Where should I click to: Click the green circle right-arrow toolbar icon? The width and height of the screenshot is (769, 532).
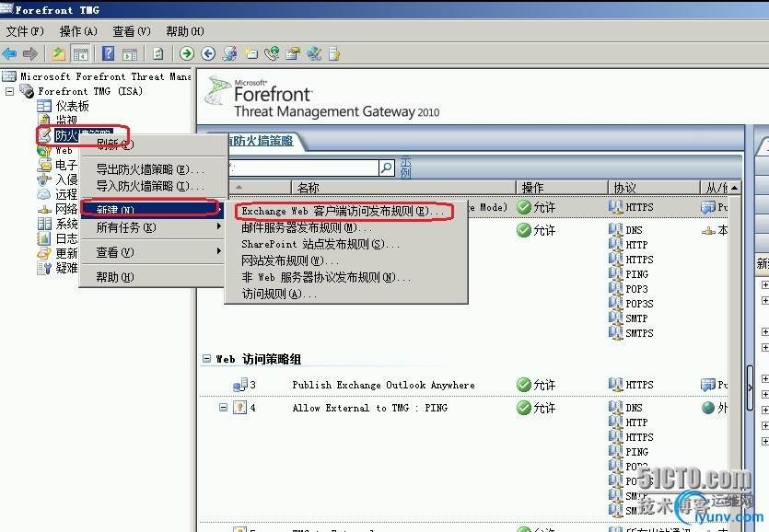pyautogui.click(x=187, y=53)
